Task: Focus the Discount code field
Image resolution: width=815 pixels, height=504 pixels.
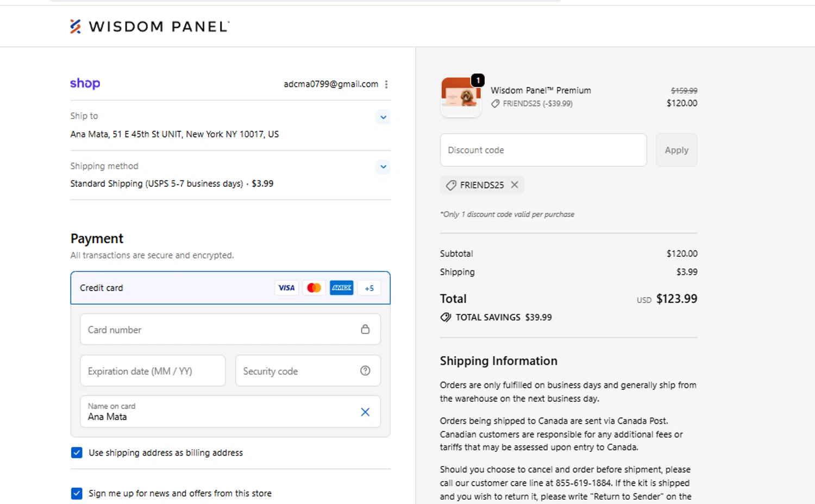Action: (x=543, y=150)
